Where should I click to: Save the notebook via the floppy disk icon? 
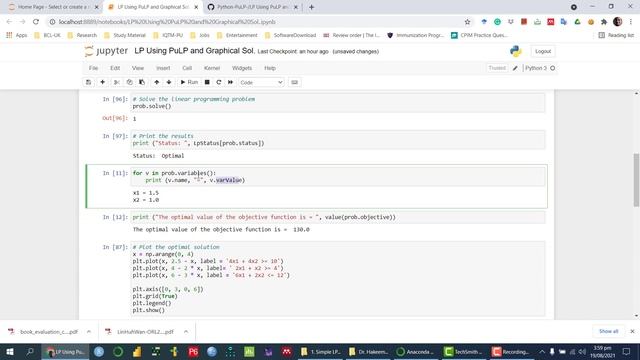(89, 82)
